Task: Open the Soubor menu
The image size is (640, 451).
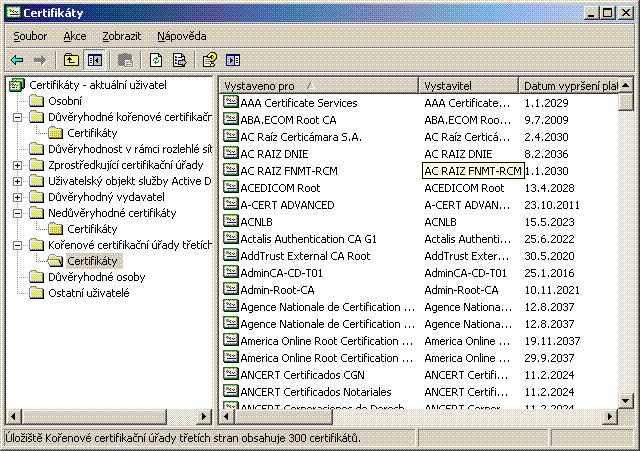Action: pos(30,36)
